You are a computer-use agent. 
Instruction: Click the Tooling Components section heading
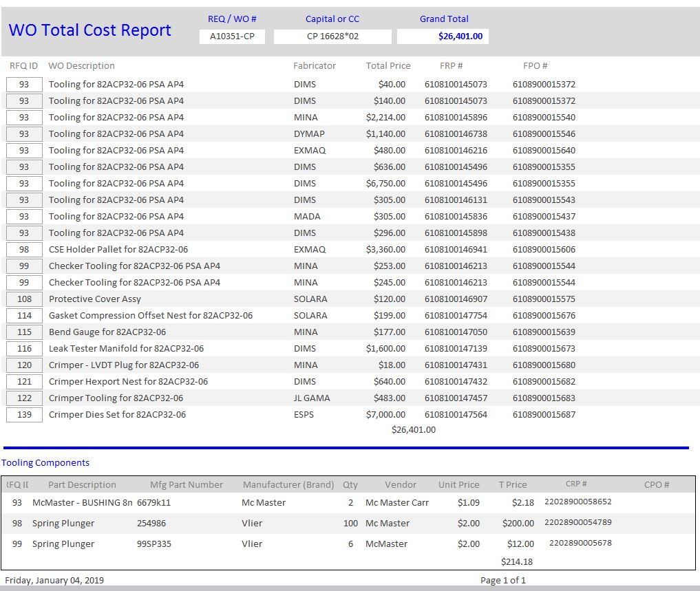(x=45, y=463)
